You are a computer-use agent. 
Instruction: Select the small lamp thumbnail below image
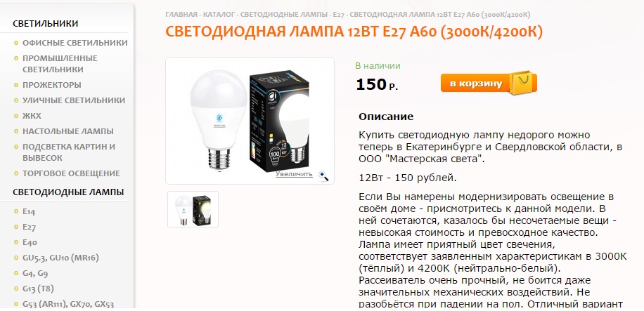(x=193, y=209)
